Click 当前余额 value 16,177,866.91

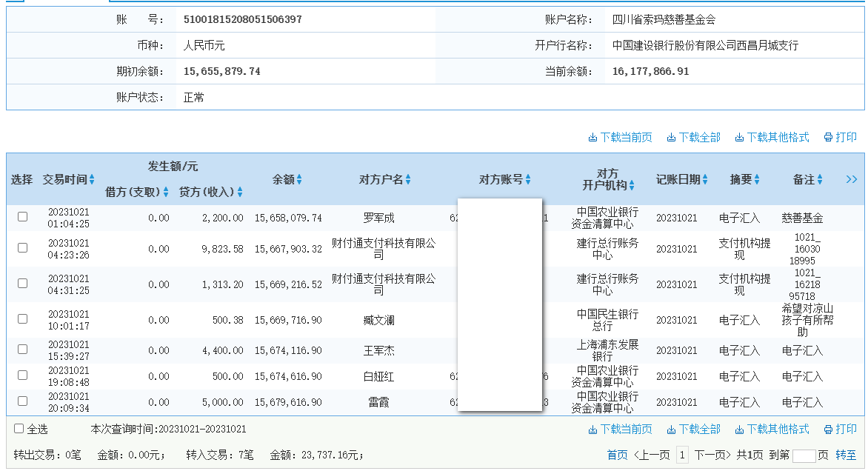(x=650, y=71)
